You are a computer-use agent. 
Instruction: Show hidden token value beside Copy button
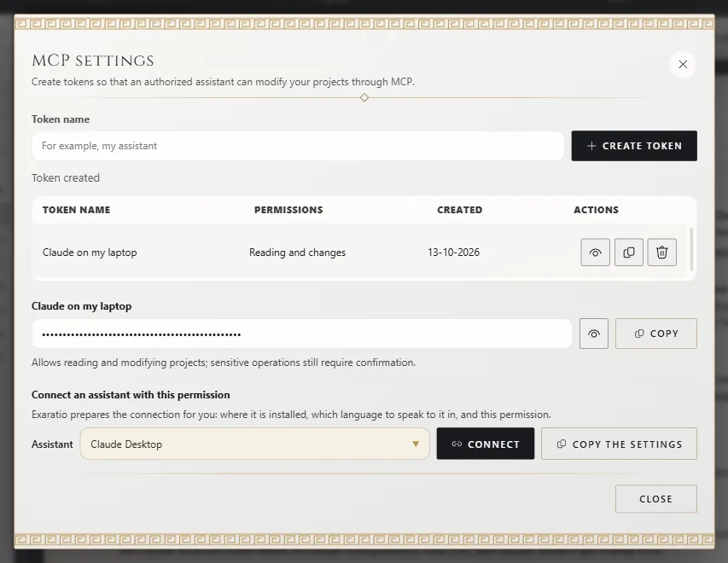click(x=594, y=334)
